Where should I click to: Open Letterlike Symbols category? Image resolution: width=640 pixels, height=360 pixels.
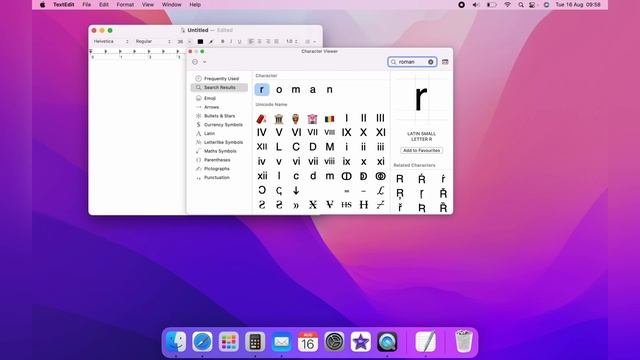(x=219, y=142)
